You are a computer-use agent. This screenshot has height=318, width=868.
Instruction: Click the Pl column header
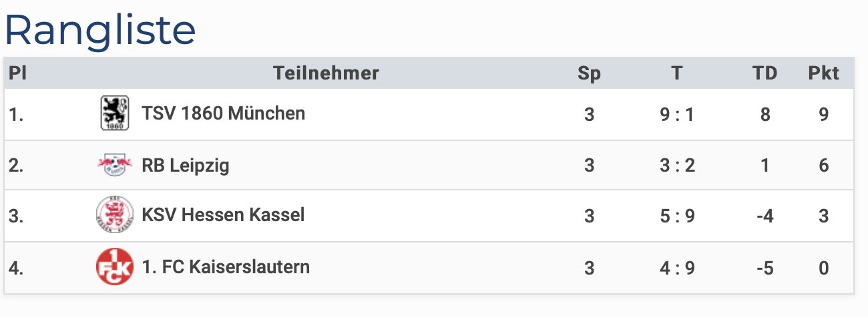click(17, 73)
